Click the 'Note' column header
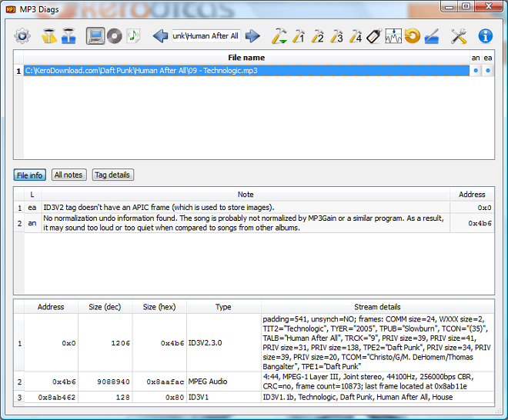Screen dimensions: 508x420 [x=246, y=195]
